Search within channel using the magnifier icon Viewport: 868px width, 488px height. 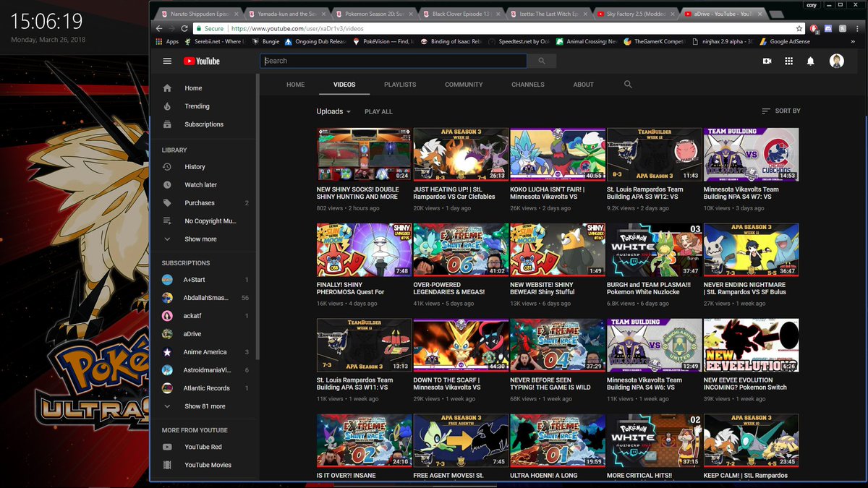tap(628, 85)
